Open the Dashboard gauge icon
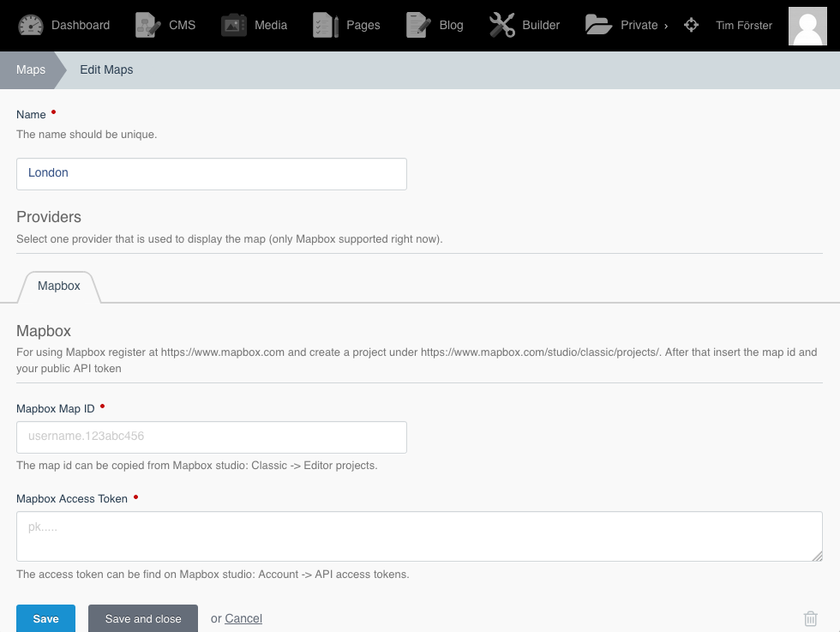This screenshot has height=632, width=840. pos(31,25)
